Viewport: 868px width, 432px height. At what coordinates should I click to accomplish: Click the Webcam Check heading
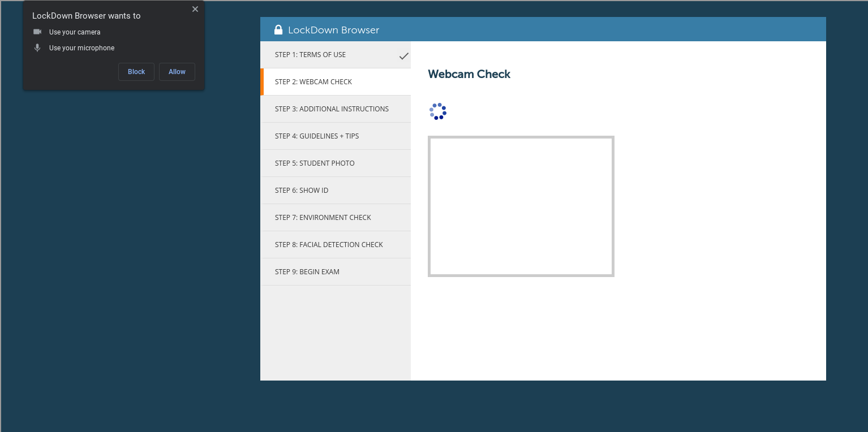tap(469, 74)
